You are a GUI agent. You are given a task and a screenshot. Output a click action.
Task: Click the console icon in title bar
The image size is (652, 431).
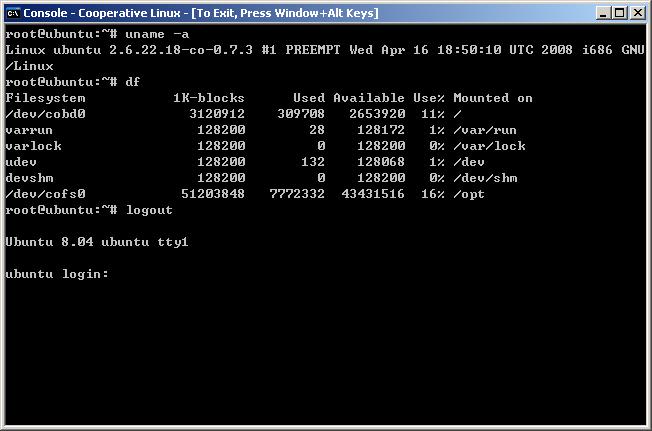pyautogui.click(x=13, y=13)
